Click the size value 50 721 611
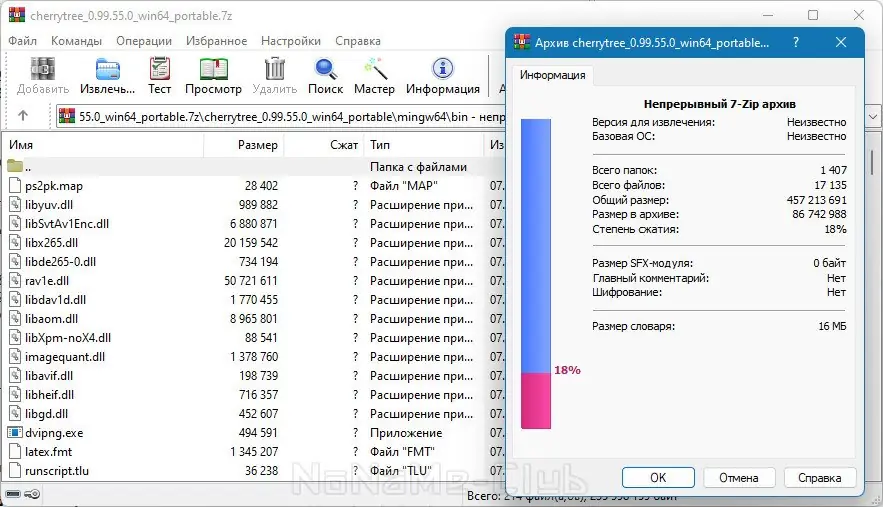 click(x=251, y=281)
